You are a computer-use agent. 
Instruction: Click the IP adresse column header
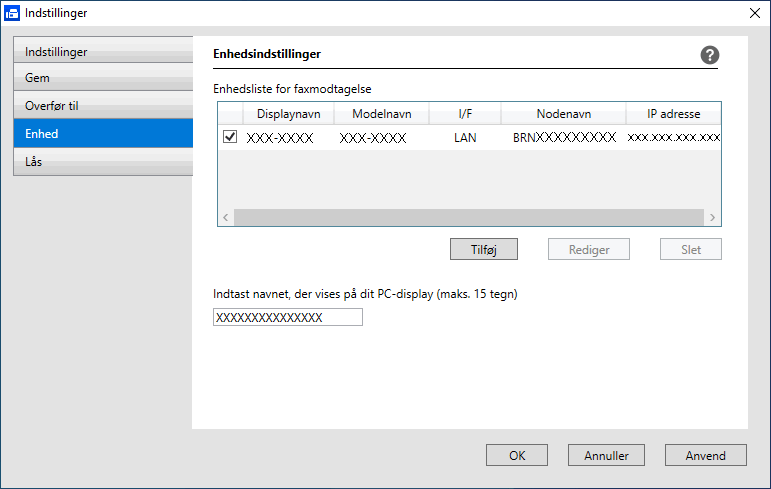coord(674,114)
